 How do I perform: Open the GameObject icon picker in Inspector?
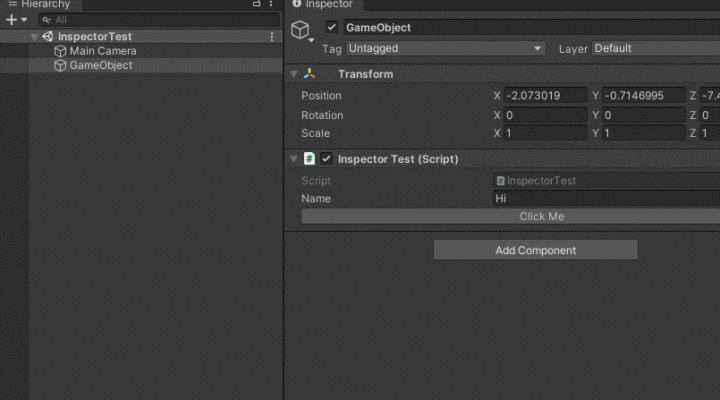click(302, 31)
